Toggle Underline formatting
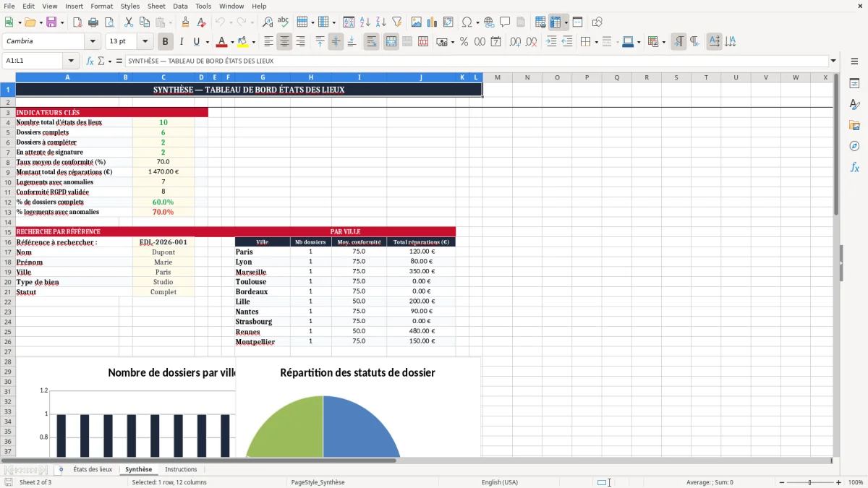The image size is (868, 488). click(x=197, y=42)
